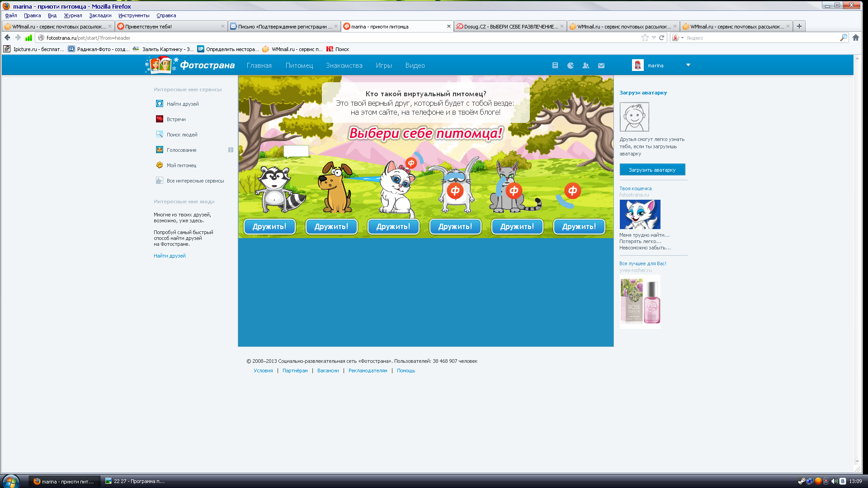Click the Твоя кошечка ad thumbnail
Viewport: 868px width, 488px height.
tap(640, 215)
